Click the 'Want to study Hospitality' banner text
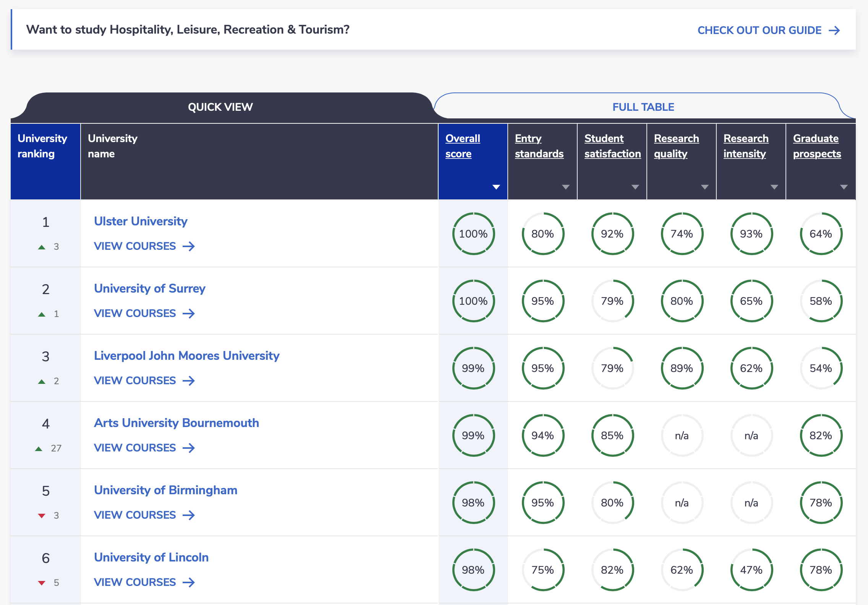Viewport: 868px width, 605px height. point(188,30)
